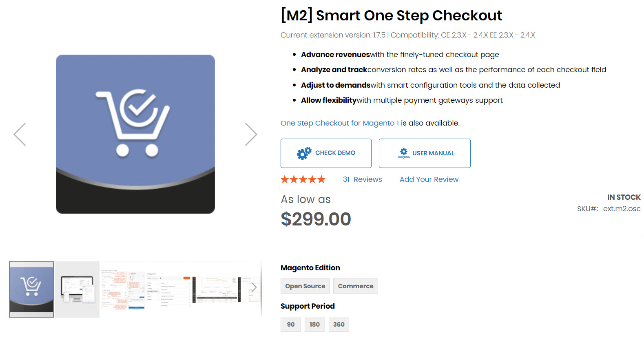Viewport: 644px width, 338px height.
Task: Click the IN STOCK status label
Action: 624,197
